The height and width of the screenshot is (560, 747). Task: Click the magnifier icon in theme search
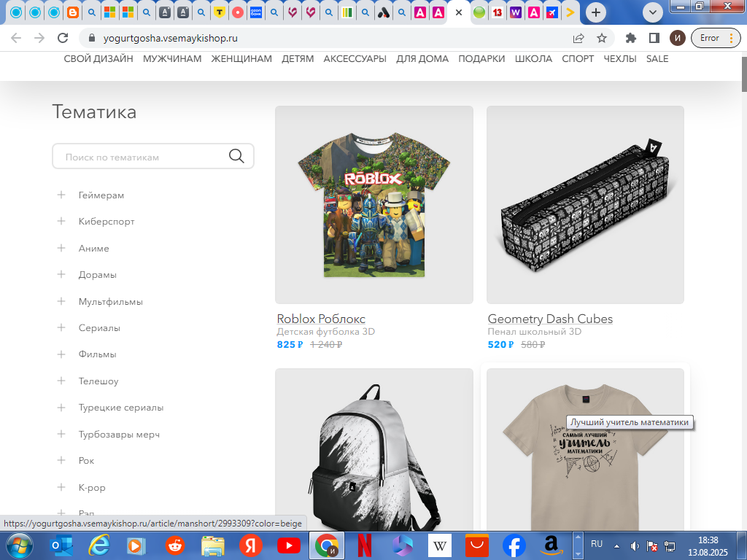[x=236, y=156]
